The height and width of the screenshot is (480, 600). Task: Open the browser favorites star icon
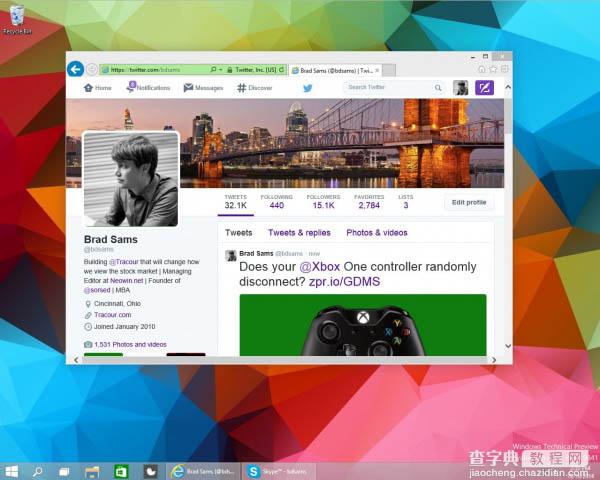[493, 69]
